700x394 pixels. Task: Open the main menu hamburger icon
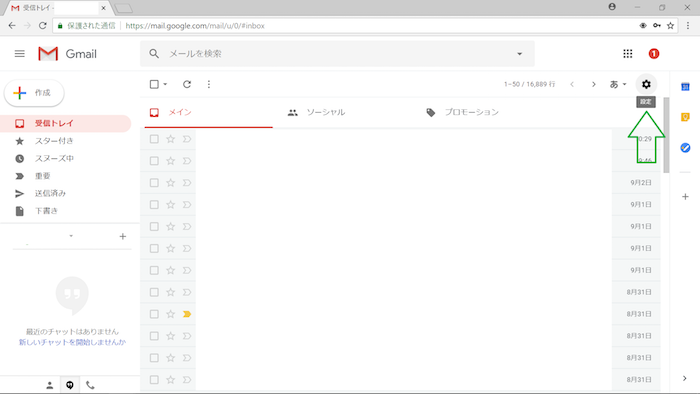20,54
